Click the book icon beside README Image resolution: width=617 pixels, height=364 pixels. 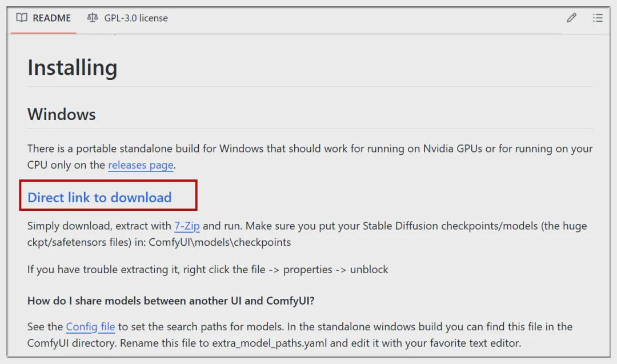tap(22, 18)
